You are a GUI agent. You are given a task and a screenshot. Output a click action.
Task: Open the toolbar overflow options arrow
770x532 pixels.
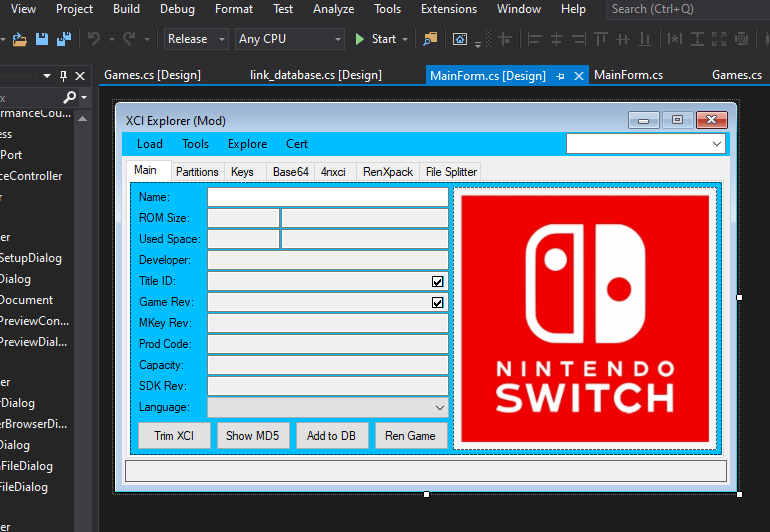click(x=478, y=45)
